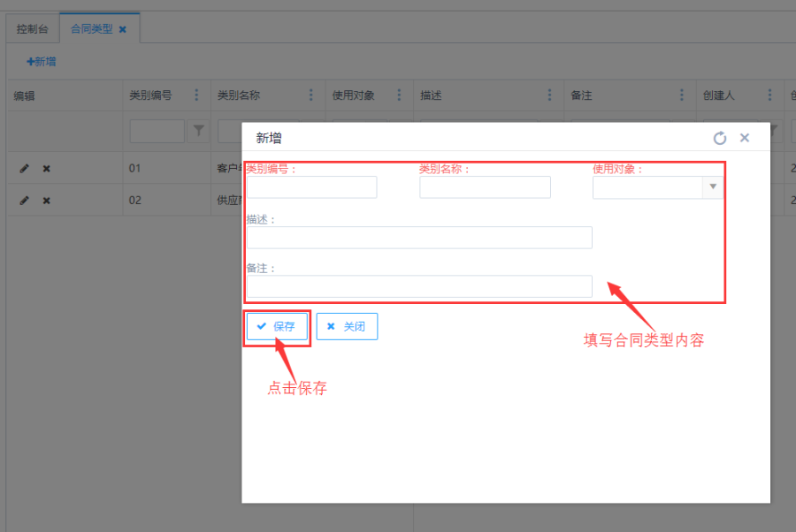Open column menu dots for 类别编号

point(196,95)
